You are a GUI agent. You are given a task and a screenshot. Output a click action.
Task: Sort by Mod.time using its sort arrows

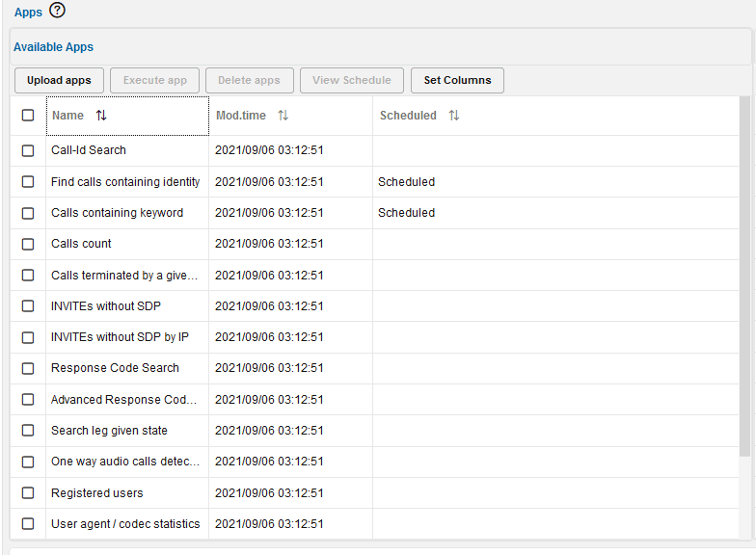click(x=283, y=116)
